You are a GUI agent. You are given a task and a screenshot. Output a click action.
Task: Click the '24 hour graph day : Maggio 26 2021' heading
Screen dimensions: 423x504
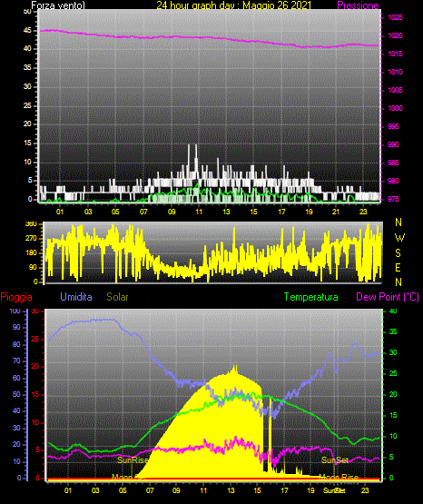234,5
